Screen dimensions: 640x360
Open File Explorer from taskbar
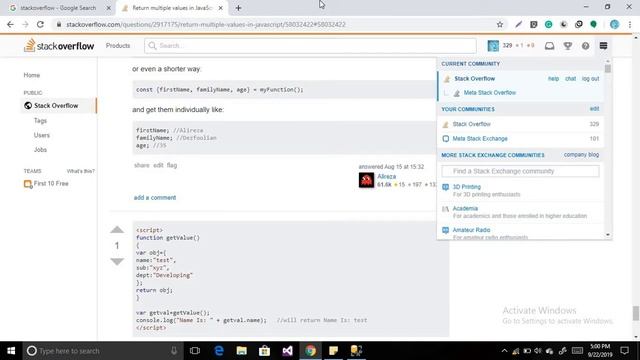242,351
